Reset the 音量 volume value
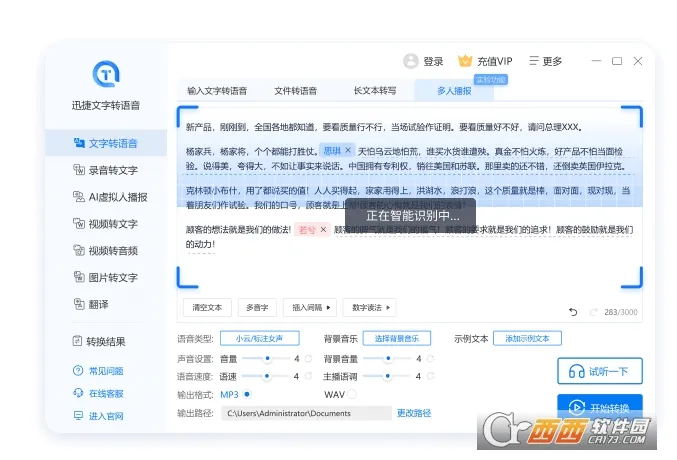This screenshot has height=460, width=677. 308,358
